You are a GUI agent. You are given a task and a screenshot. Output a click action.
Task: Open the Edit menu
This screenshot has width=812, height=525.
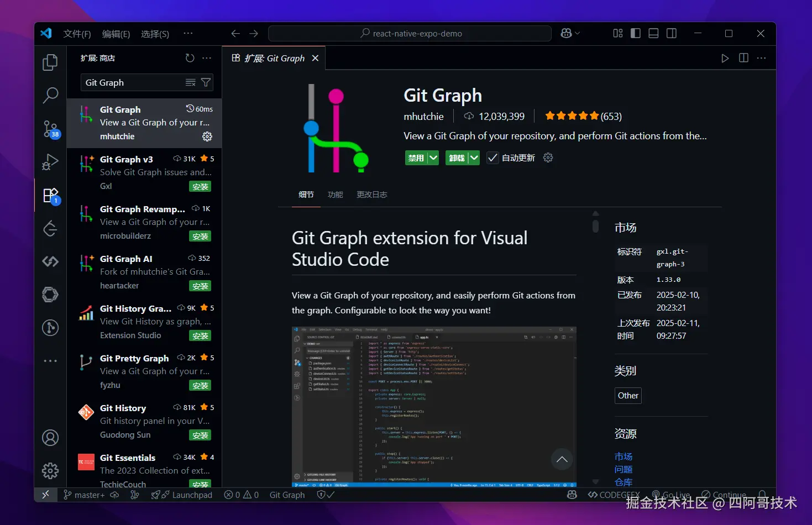(x=116, y=34)
